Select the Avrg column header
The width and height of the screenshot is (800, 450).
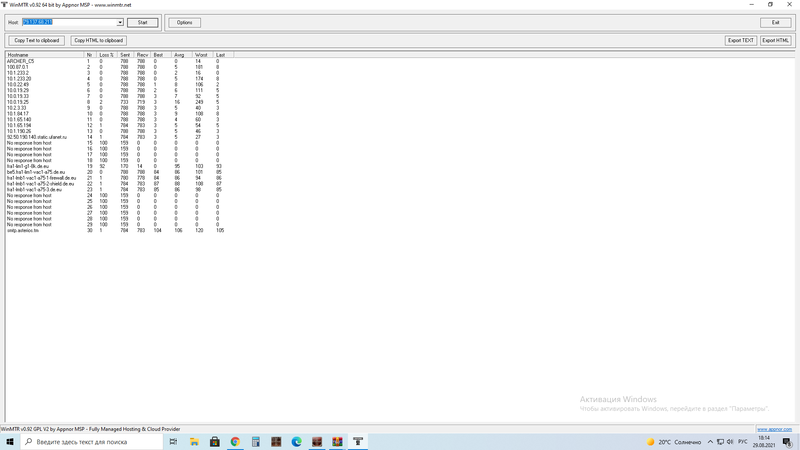[182, 55]
